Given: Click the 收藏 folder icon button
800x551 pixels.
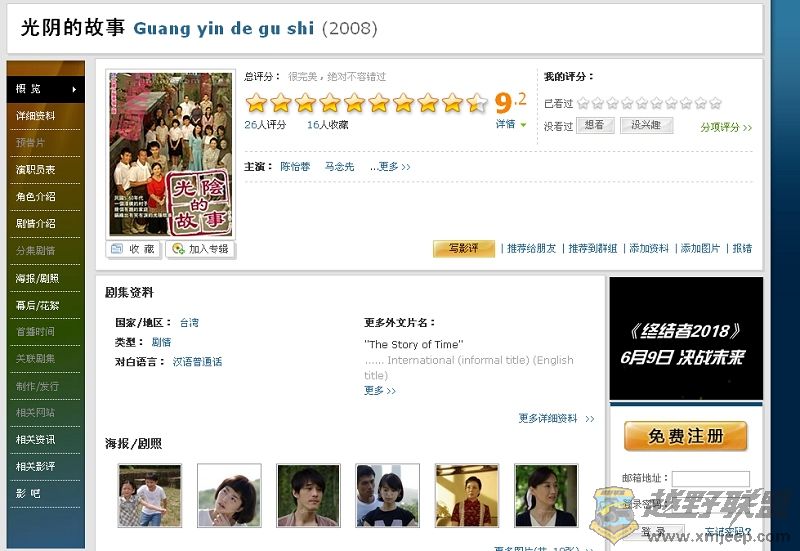Looking at the screenshot, I should pyautogui.click(x=133, y=249).
